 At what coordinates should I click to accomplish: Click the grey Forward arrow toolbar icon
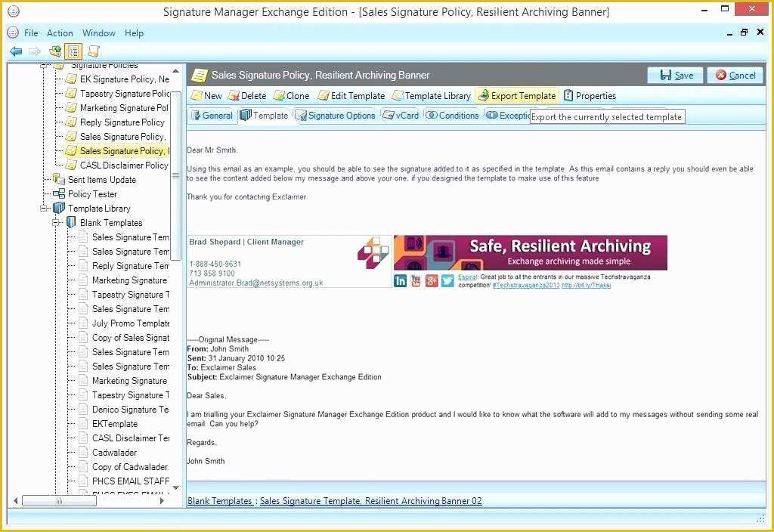coord(35,51)
